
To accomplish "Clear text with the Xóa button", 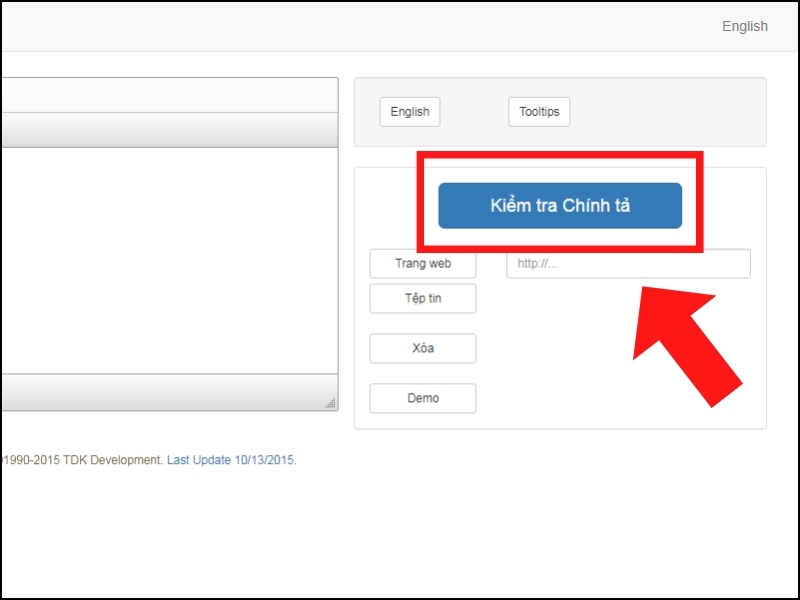I will click(x=422, y=348).
